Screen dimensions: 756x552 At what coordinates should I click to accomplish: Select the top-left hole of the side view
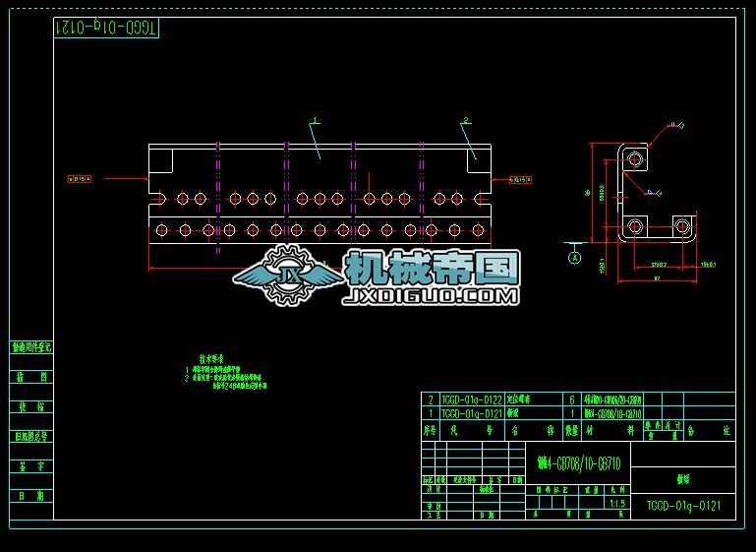635,158
